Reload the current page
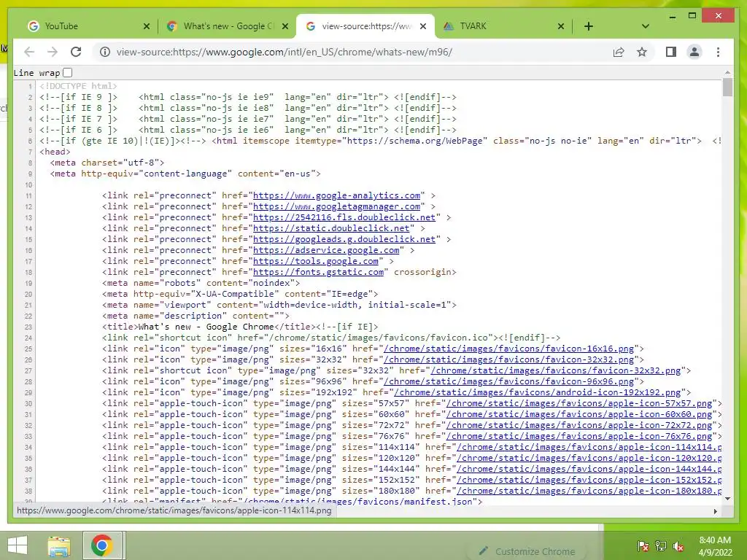This screenshot has height=560, width=747. [x=76, y=52]
